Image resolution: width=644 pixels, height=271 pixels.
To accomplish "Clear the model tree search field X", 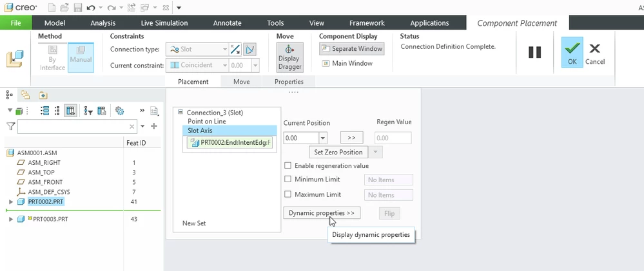I will 132,127.
